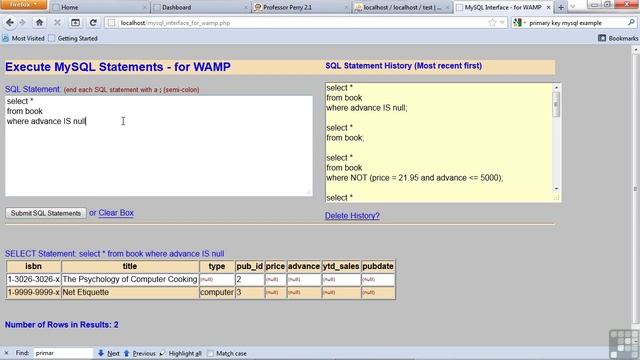
Task: Click the type column header
Action: (x=217, y=266)
